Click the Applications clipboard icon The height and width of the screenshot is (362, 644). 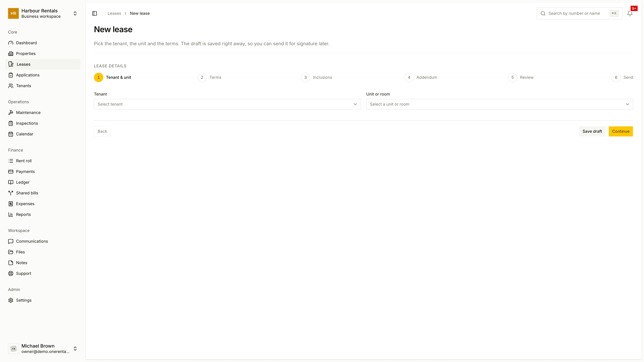[11, 75]
